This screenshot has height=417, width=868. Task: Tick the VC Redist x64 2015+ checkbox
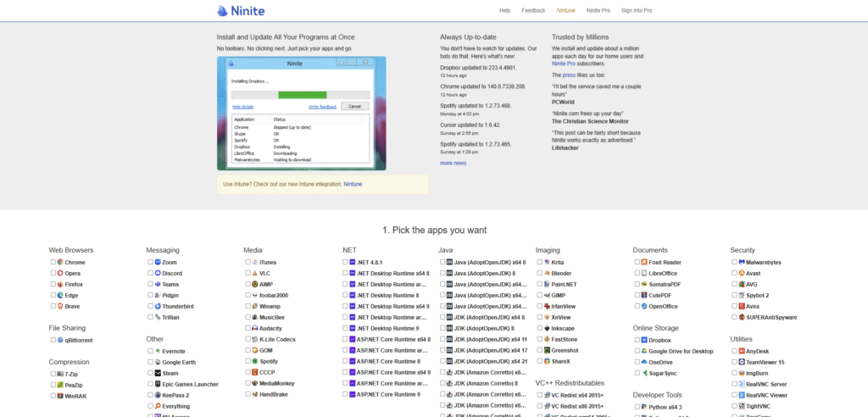[x=540, y=396]
